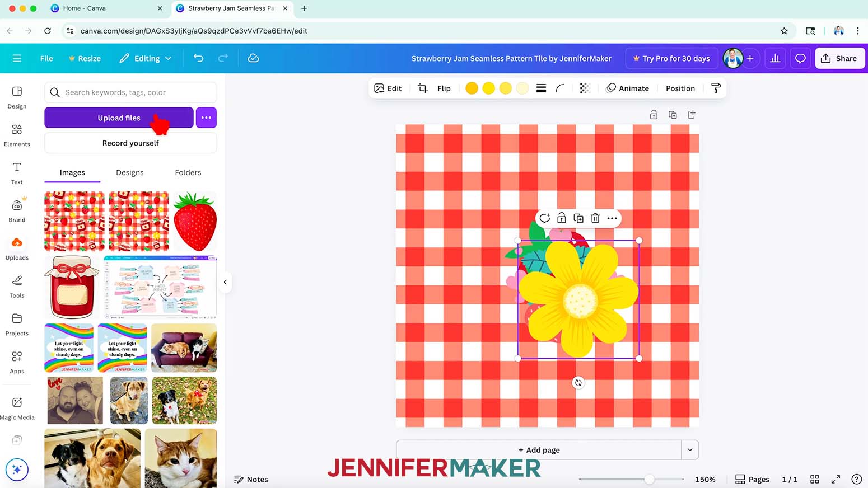Open the analytics insights chart icon
The width and height of the screenshot is (868, 488).
pyautogui.click(x=775, y=58)
